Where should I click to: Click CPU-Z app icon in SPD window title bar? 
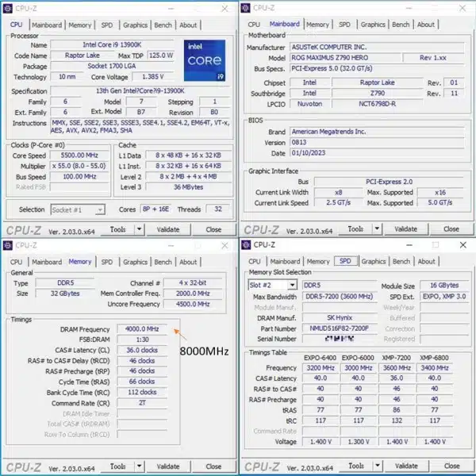point(246,244)
